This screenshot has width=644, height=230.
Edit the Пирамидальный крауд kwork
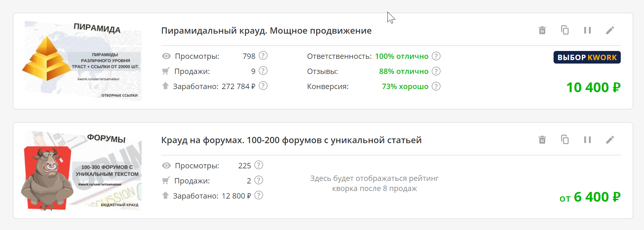pyautogui.click(x=610, y=31)
